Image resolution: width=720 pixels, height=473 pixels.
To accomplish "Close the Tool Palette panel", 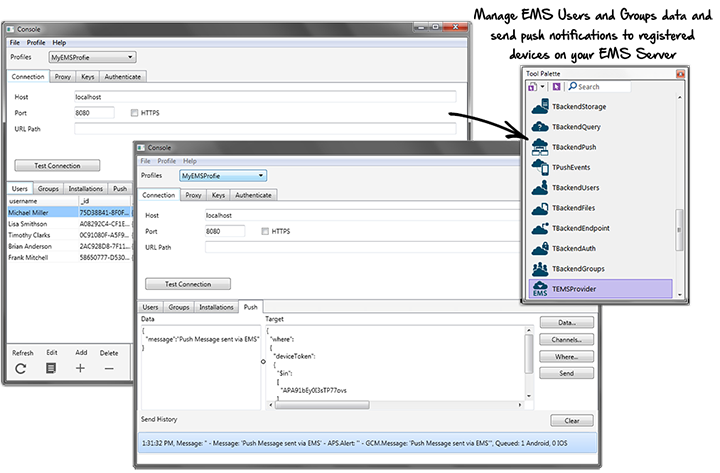I will tap(680, 73).
